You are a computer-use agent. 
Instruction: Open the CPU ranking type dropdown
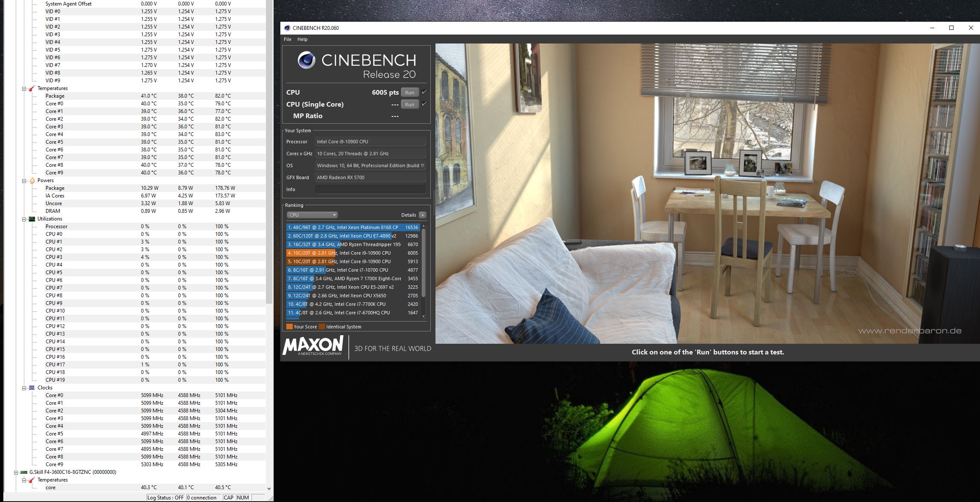pyautogui.click(x=312, y=215)
